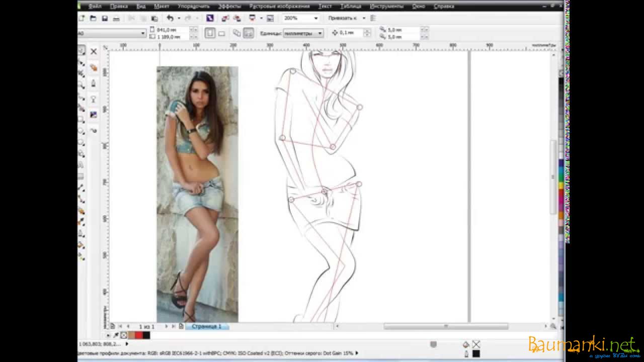Click the Страница 1 page tab

(x=206, y=326)
